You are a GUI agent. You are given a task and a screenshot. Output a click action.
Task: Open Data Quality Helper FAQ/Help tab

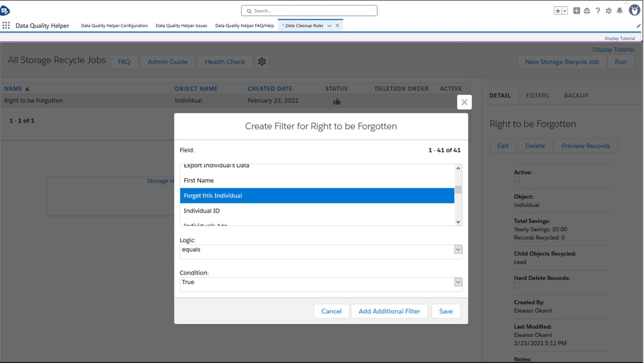245,26
